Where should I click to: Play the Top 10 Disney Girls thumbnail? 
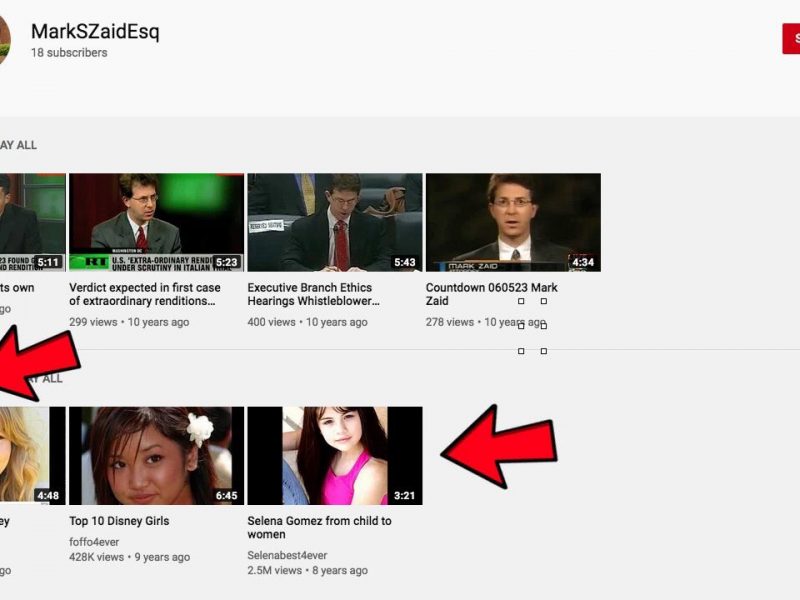156,455
